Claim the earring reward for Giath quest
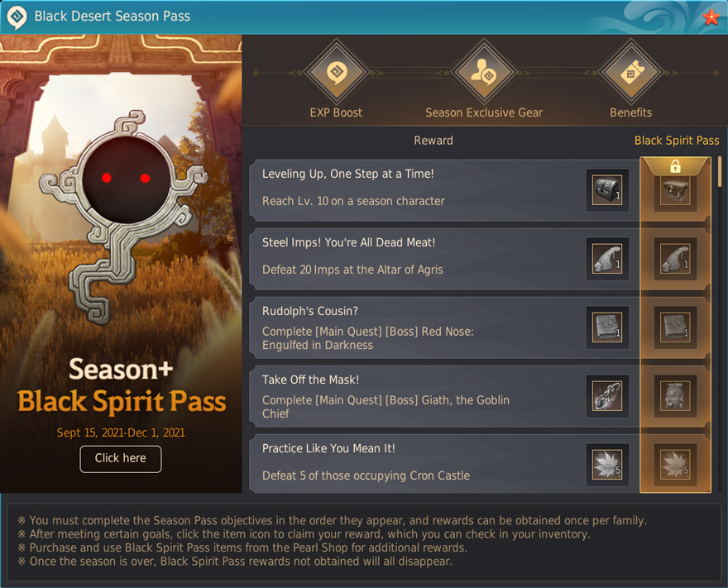Viewport: 728px width, 588px height. coord(607,396)
